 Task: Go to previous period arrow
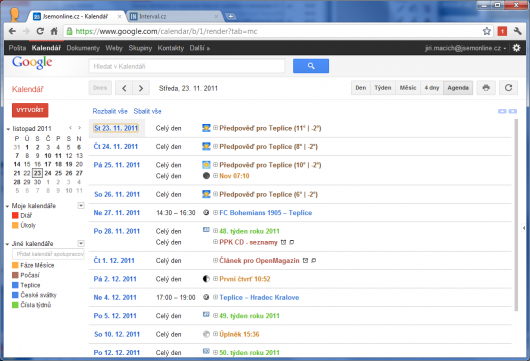pyautogui.click(x=124, y=88)
